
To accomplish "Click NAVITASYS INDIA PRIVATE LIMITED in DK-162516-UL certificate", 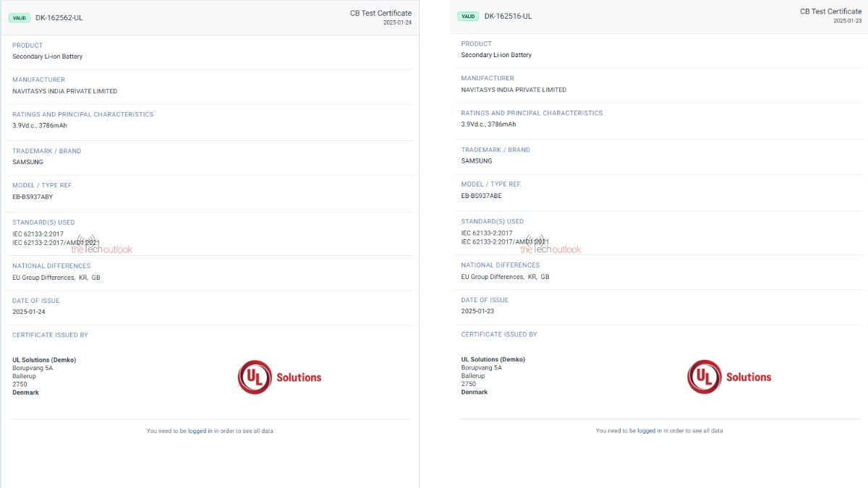I will click(514, 90).
